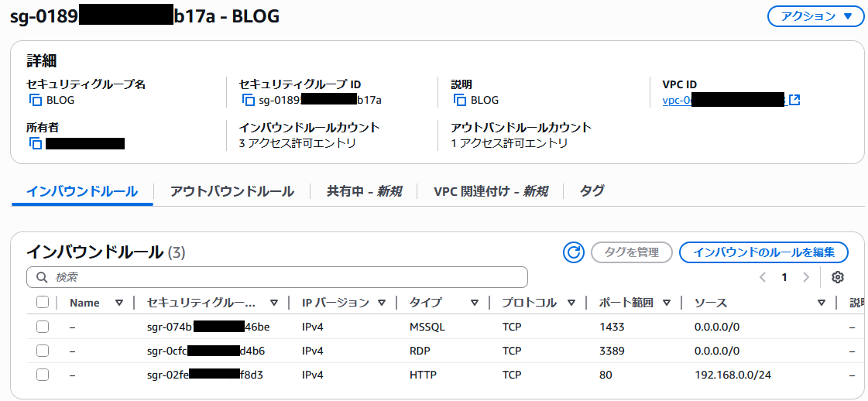Switch to the アウトバウンドルール tab
The height and width of the screenshot is (401, 868).
pyautogui.click(x=232, y=191)
